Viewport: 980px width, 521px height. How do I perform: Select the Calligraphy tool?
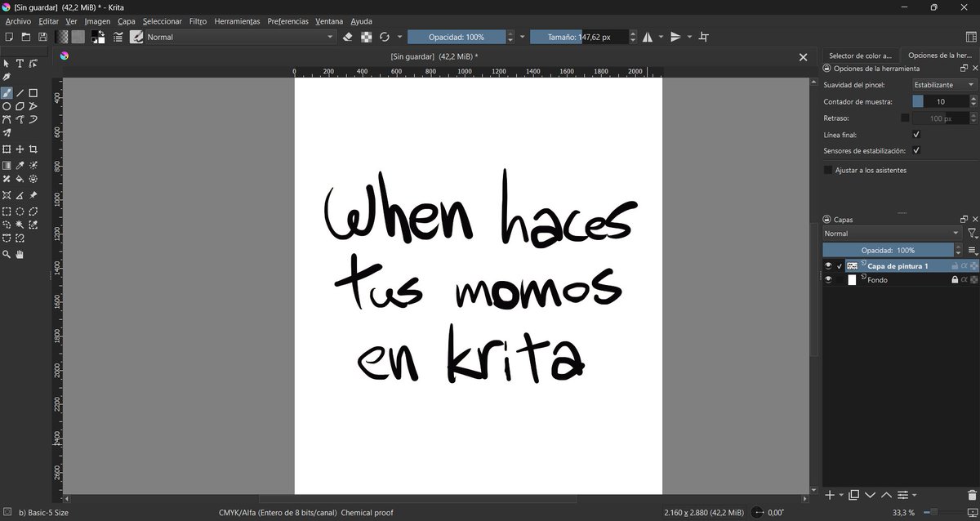pyautogui.click(x=7, y=77)
